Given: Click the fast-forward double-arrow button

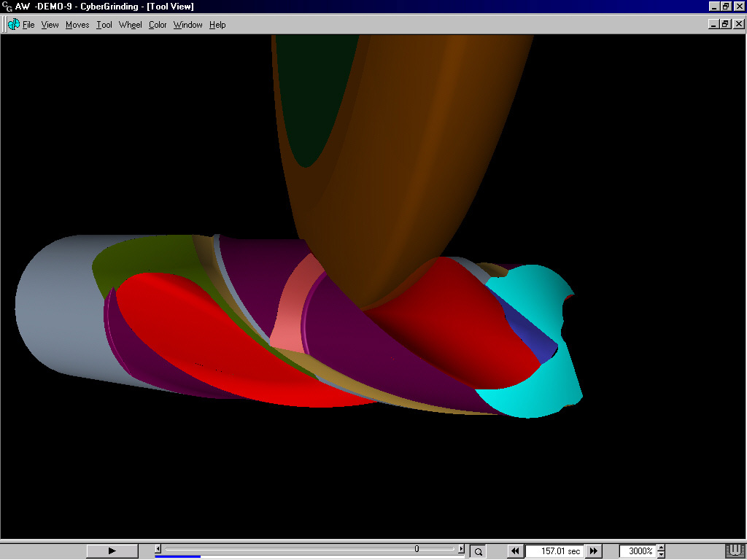Looking at the screenshot, I should tap(594, 551).
